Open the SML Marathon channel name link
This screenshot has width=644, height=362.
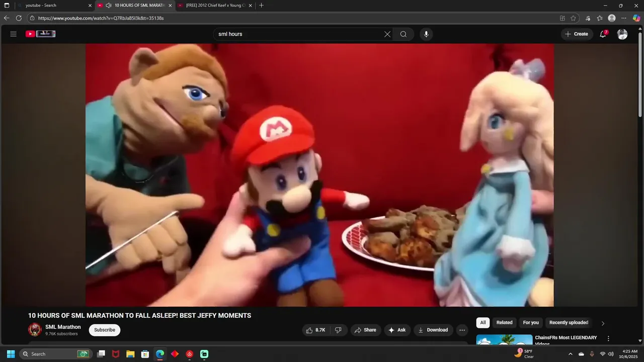[x=63, y=327]
